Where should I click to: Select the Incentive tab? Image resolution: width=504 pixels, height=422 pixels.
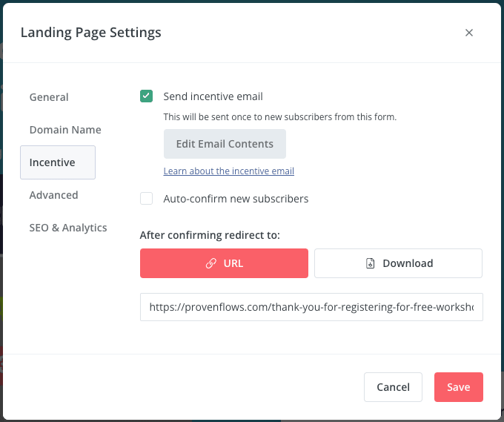point(58,162)
